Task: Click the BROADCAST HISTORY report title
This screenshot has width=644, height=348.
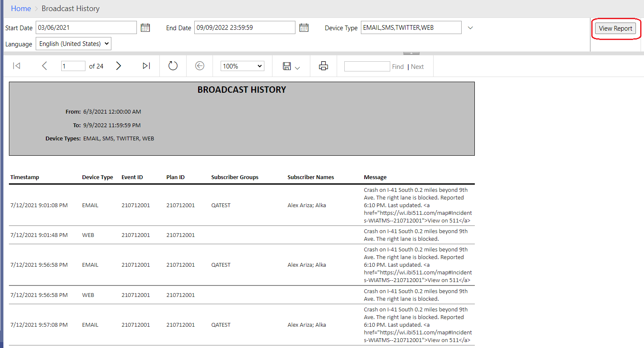Action: click(x=242, y=90)
